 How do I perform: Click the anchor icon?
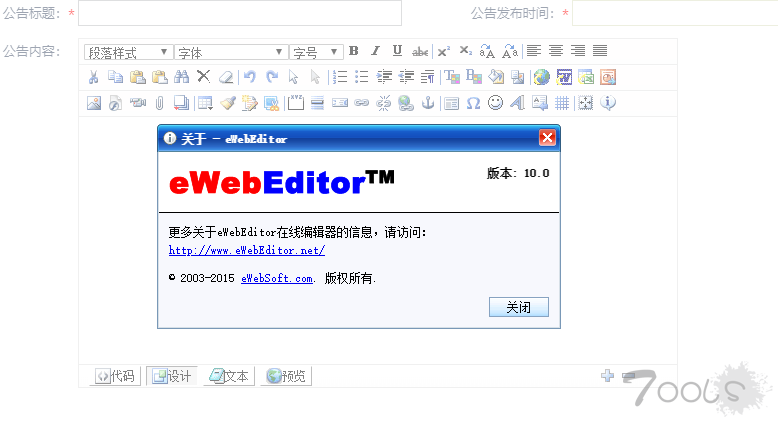click(428, 103)
